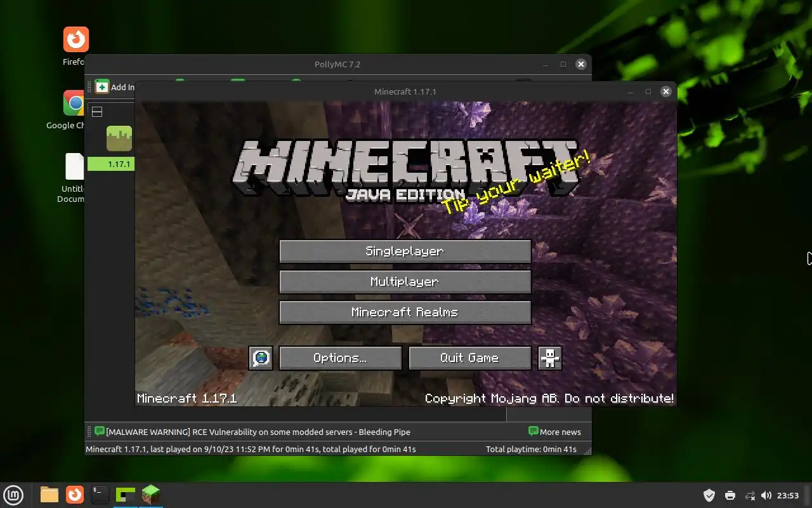Click the PollyMC toolbar drag handle
812x508 pixels.
click(x=89, y=87)
